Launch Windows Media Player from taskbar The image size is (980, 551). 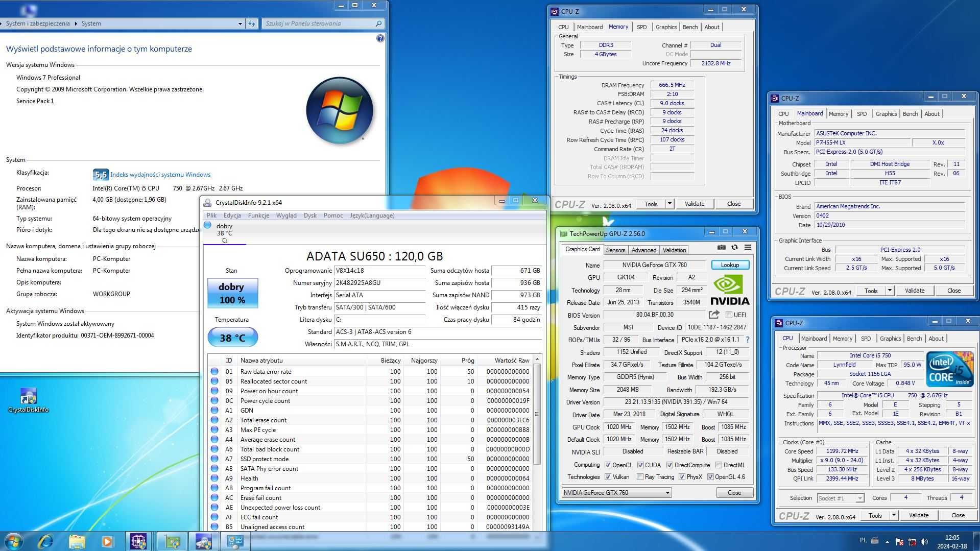coord(107,541)
